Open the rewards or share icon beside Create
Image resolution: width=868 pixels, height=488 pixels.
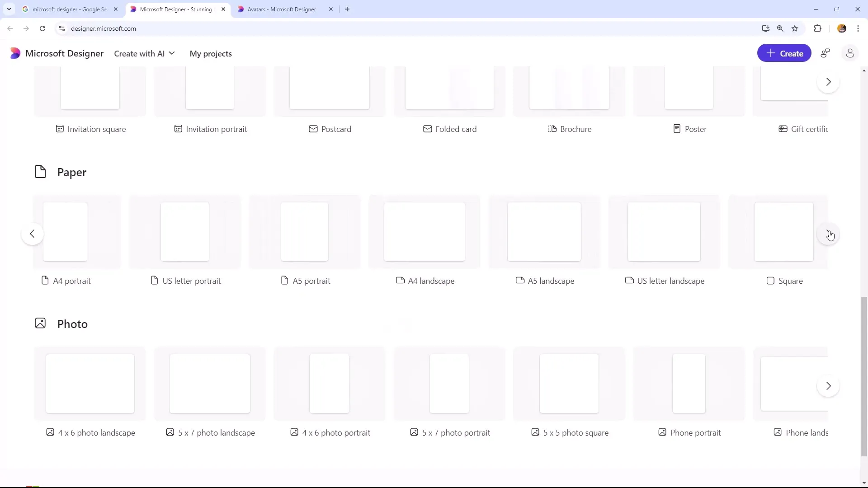pos(826,53)
